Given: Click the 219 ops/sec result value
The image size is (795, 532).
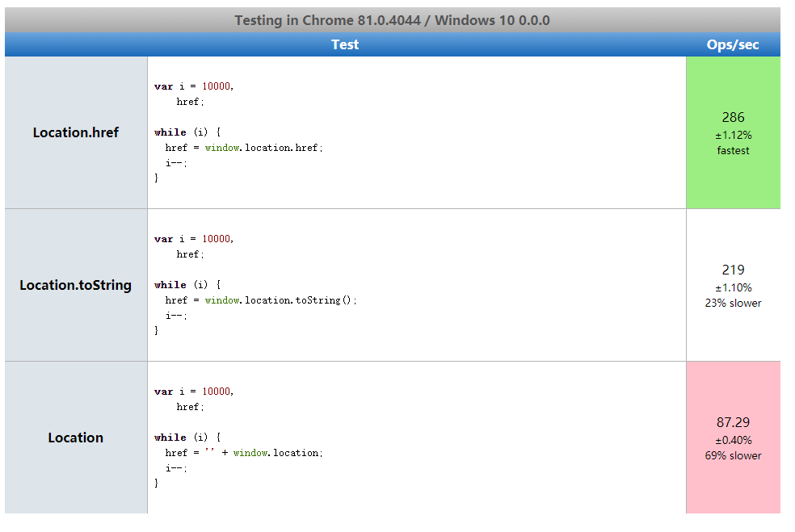Looking at the screenshot, I should (733, 270).
